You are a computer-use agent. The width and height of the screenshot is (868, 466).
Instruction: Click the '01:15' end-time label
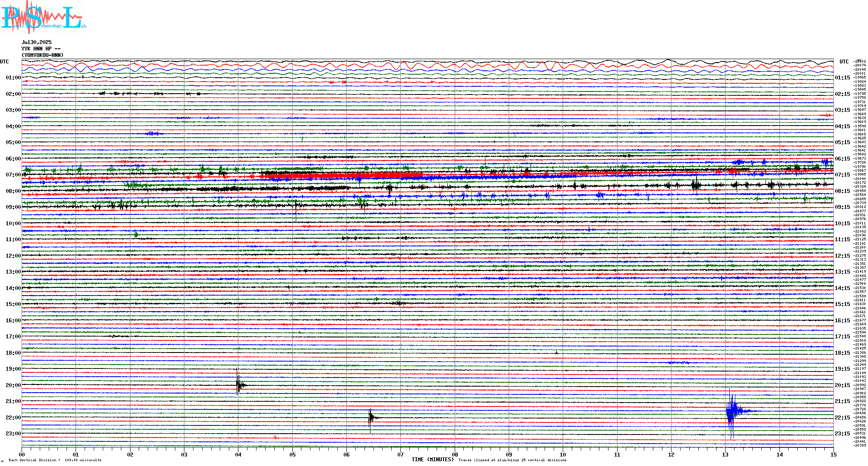843,78
